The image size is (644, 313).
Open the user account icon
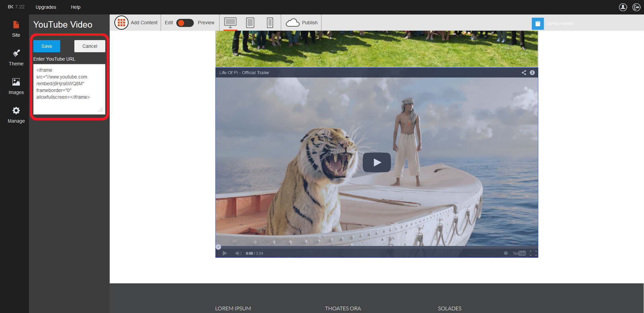(x=623, y=7)
